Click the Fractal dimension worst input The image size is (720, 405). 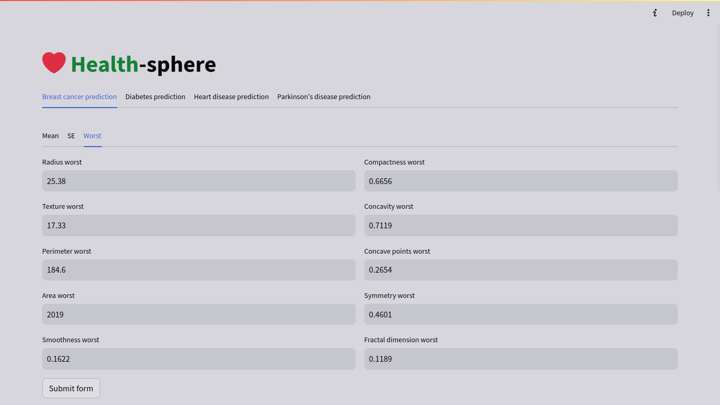coord(520,359)
